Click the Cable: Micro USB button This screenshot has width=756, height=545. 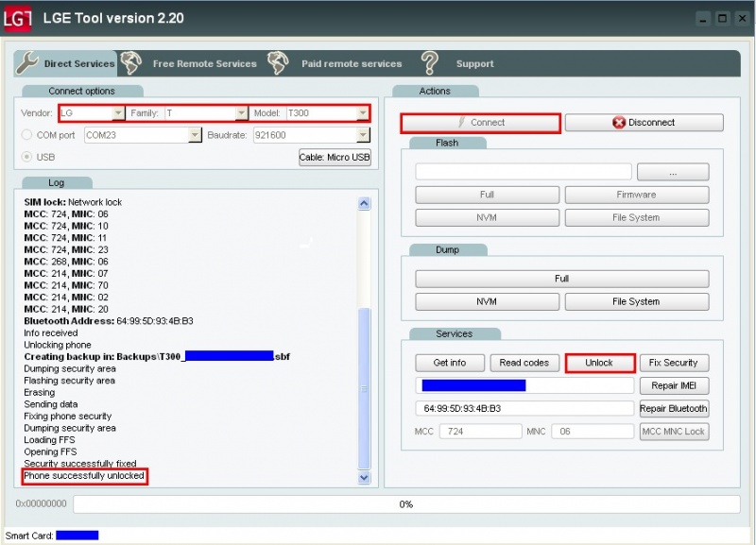coord(335,157)
